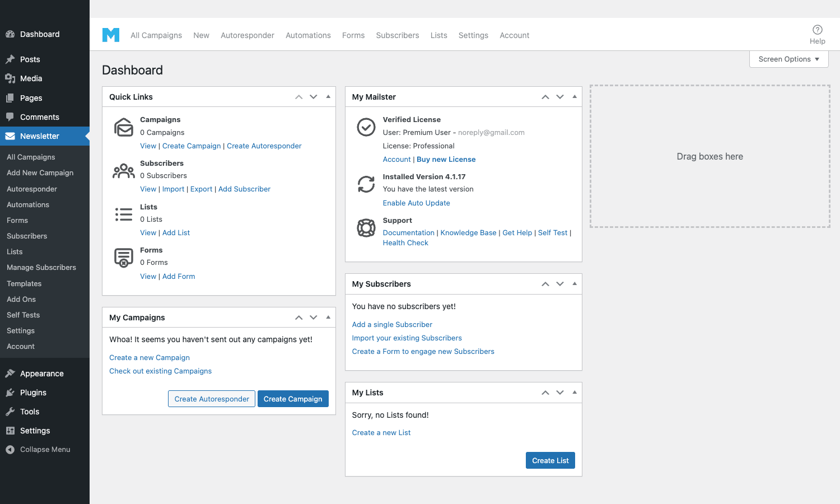840x504 pixels.
Task: Move My Mailster box up
Action: [x=545, y=97]
